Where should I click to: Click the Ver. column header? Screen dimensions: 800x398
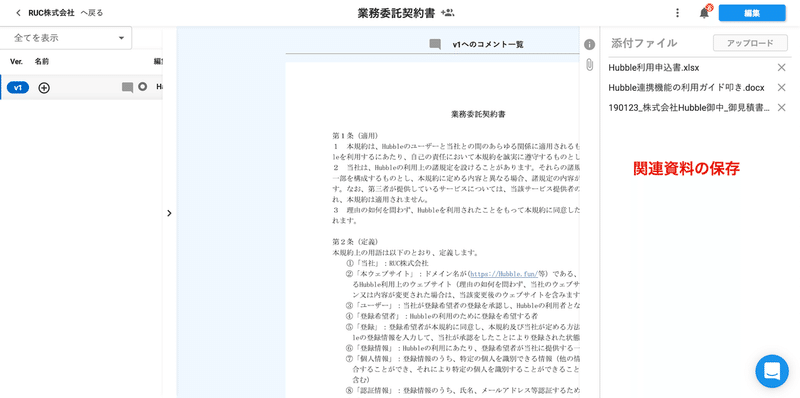pos(15,62)
